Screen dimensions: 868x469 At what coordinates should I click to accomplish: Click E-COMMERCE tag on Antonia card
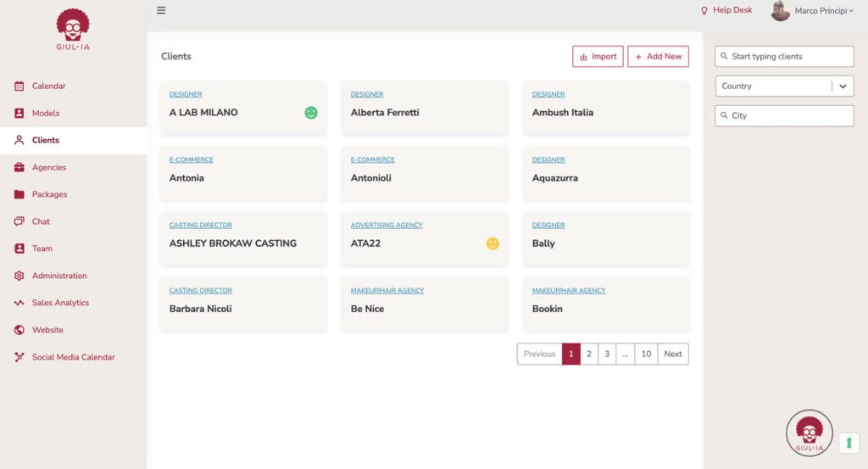click(191, 159)
